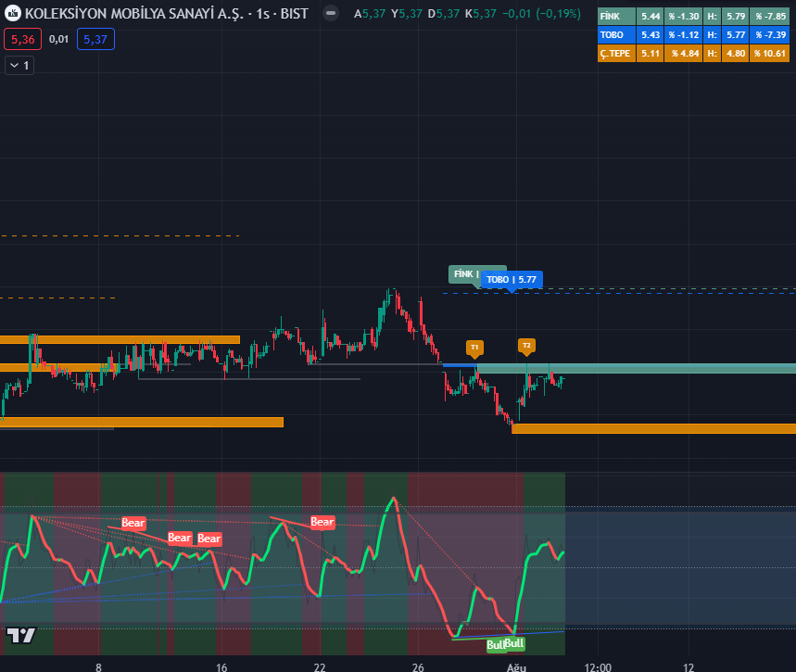Click the % 10.61 cell in Ç.TEPE row
Viewport: 796px width, 672px height.
(770, 54)
